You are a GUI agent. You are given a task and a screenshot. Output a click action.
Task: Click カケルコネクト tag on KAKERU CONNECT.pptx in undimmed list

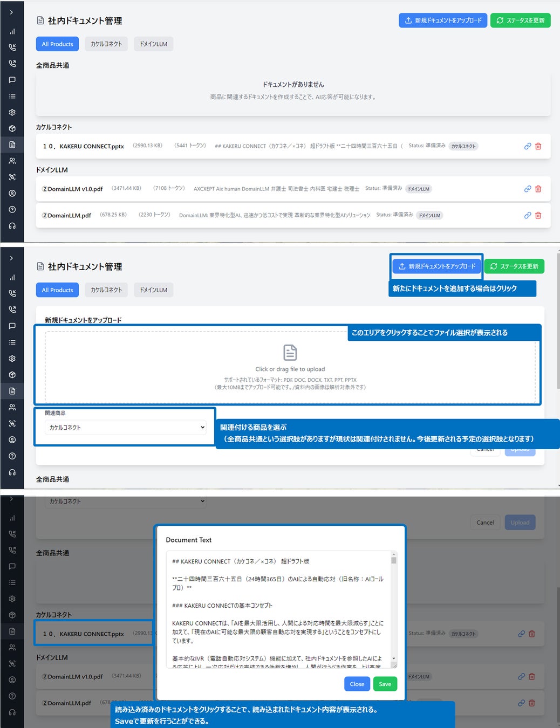pyautogui.click(x=463, y=146)
